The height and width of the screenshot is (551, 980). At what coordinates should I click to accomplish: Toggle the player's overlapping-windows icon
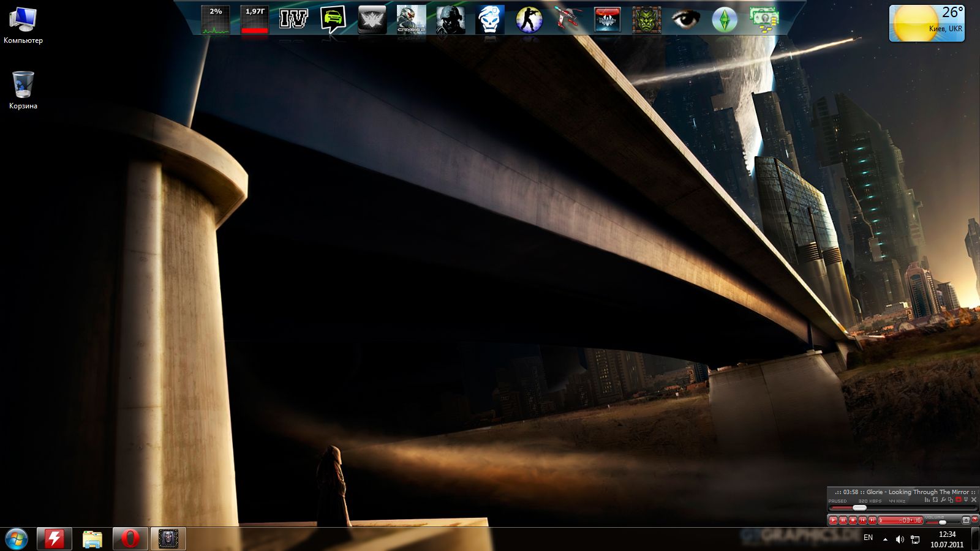pos(951,500)
